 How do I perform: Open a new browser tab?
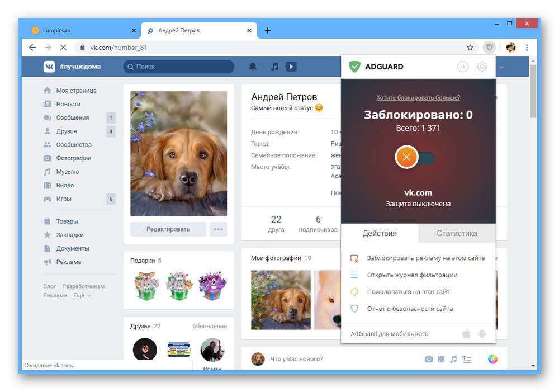point(267,31)
